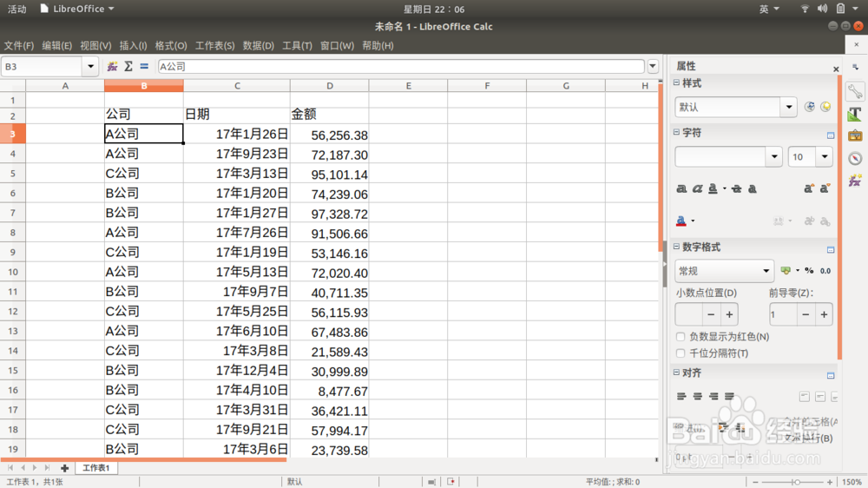868x488 pixels.
Task: Click the equals Function icon
Action: [144, 67]
